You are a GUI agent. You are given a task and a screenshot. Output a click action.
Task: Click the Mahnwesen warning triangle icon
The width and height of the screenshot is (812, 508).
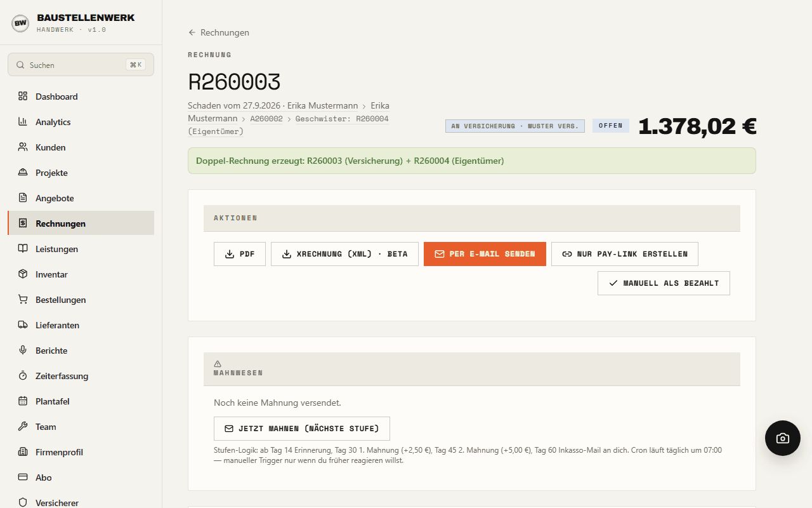coord(218,364)
